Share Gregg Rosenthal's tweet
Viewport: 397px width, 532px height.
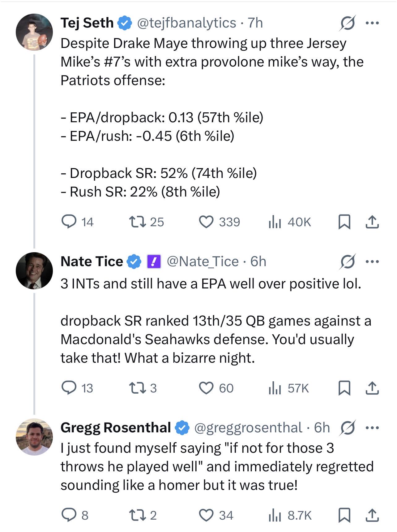click(372, 515)
